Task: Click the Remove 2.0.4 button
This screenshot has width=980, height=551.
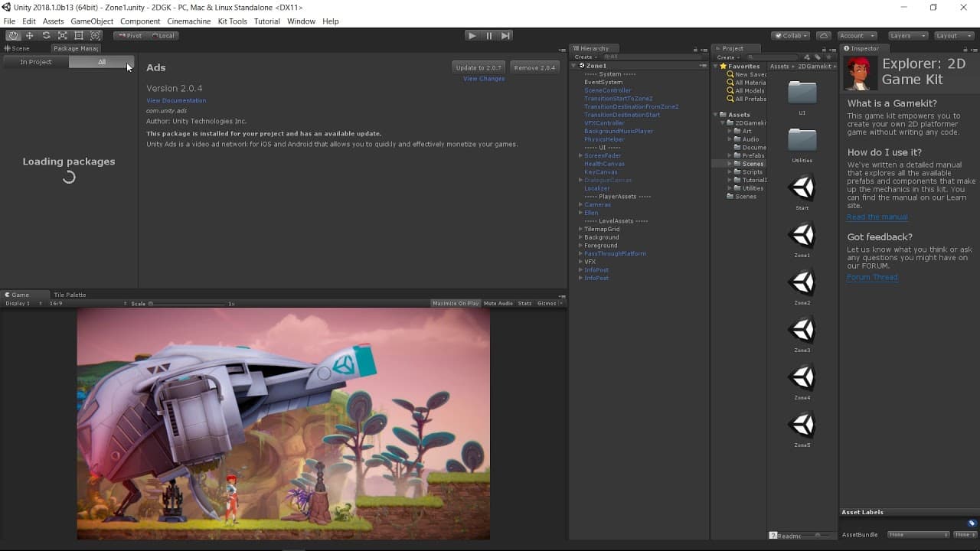Action: tap(534, 67)
